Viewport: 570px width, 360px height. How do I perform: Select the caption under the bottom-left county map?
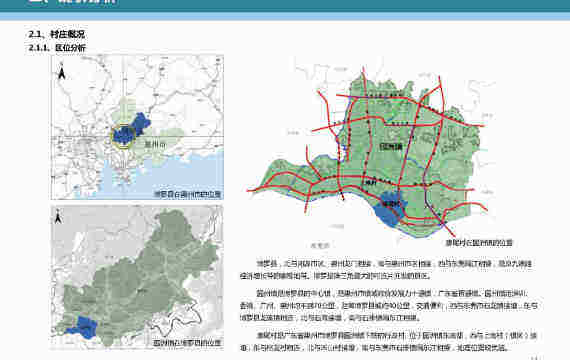[x=187, y=343]
